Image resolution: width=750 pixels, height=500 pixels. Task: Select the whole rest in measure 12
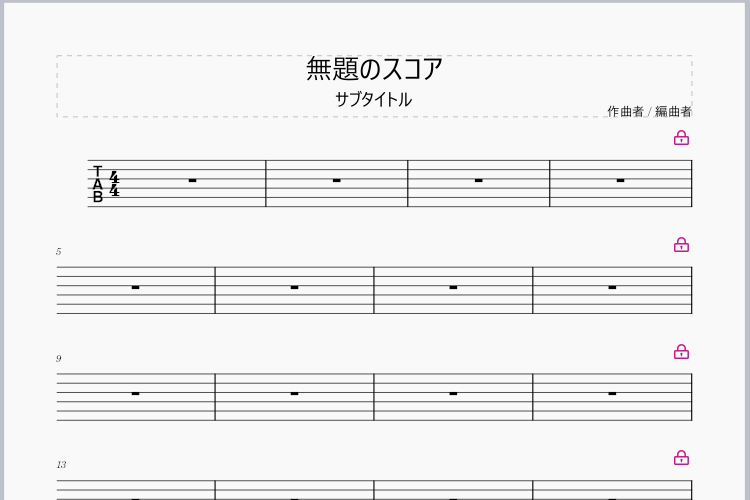612,393
